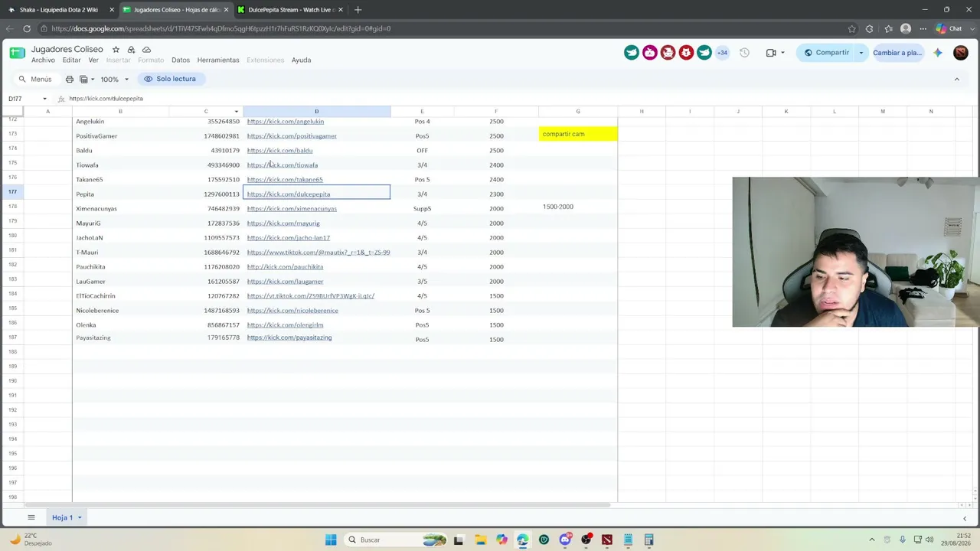Open the all sheets list icon
The height and width of the screenshot is (551, 980).
point(31,517)
